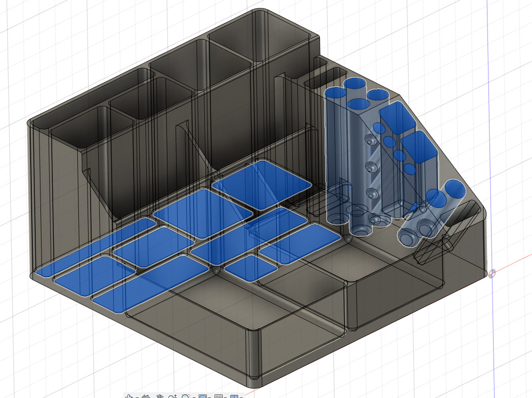Choose the Zoom magnifier with plus-minus
The width and height of the screenshot is (532, 398).
[x=173, y=396]
